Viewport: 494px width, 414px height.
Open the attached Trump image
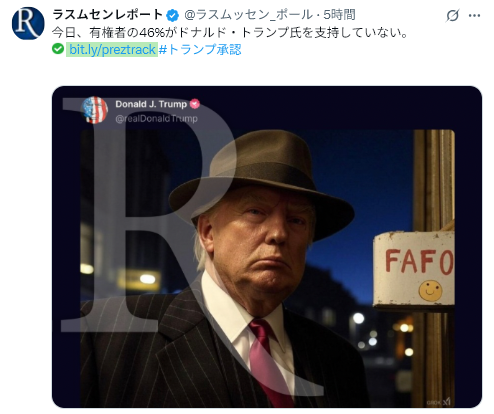click(267, 247)
